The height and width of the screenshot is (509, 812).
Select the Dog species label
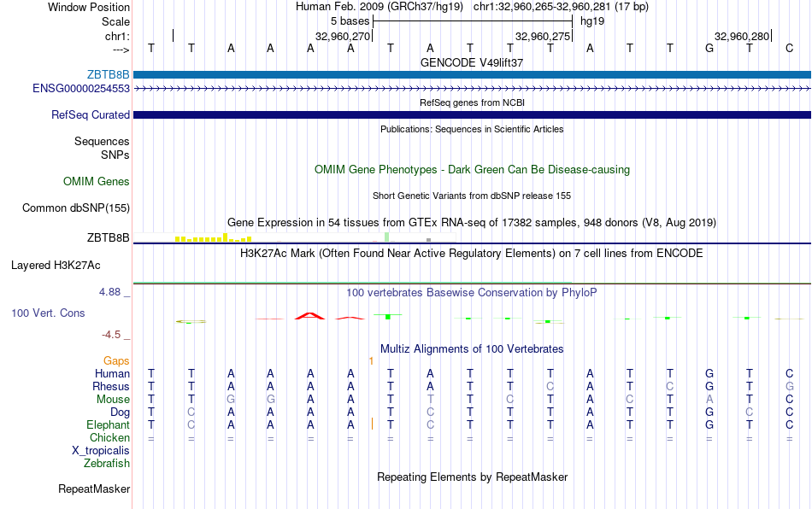[120, 412]
